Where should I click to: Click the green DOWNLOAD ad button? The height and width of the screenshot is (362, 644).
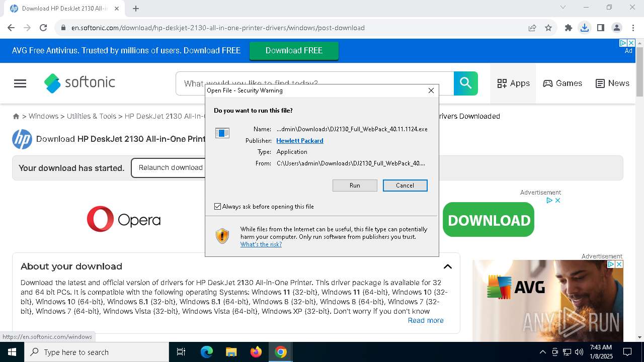coord(489,220)
